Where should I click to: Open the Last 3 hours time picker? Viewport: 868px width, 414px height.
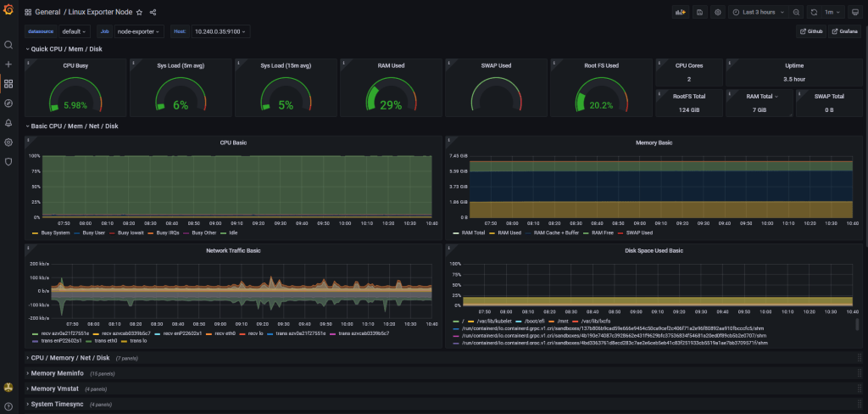759,13
